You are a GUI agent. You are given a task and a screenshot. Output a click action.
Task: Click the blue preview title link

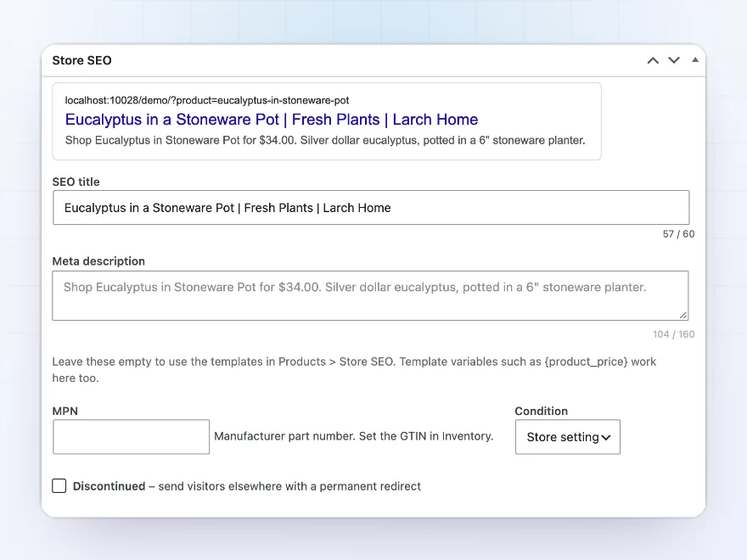272,120
